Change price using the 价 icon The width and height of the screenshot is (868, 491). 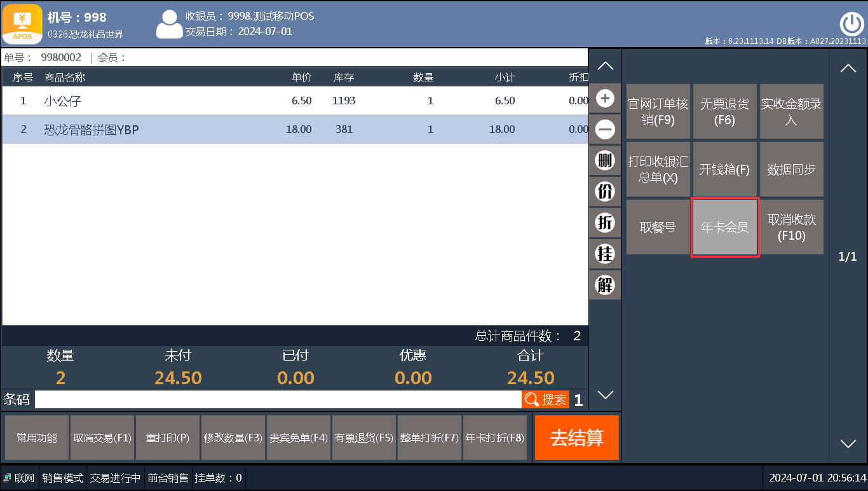coord(606,191)
